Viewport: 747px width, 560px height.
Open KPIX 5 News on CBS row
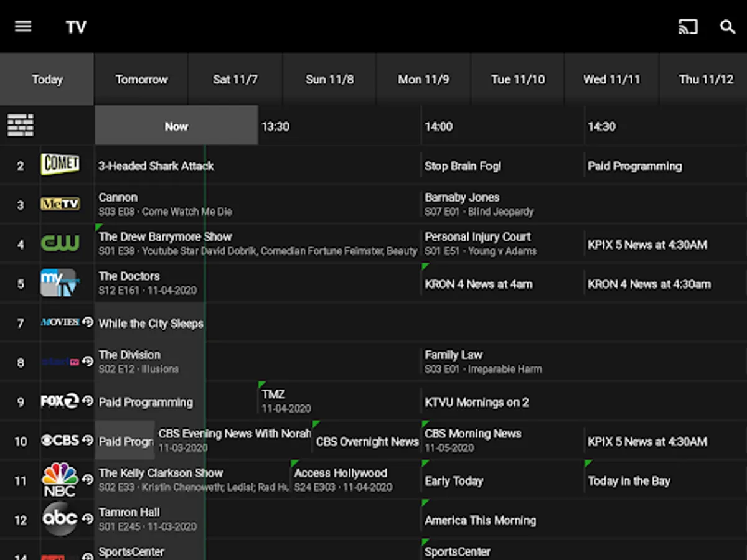tap(665, 441)
